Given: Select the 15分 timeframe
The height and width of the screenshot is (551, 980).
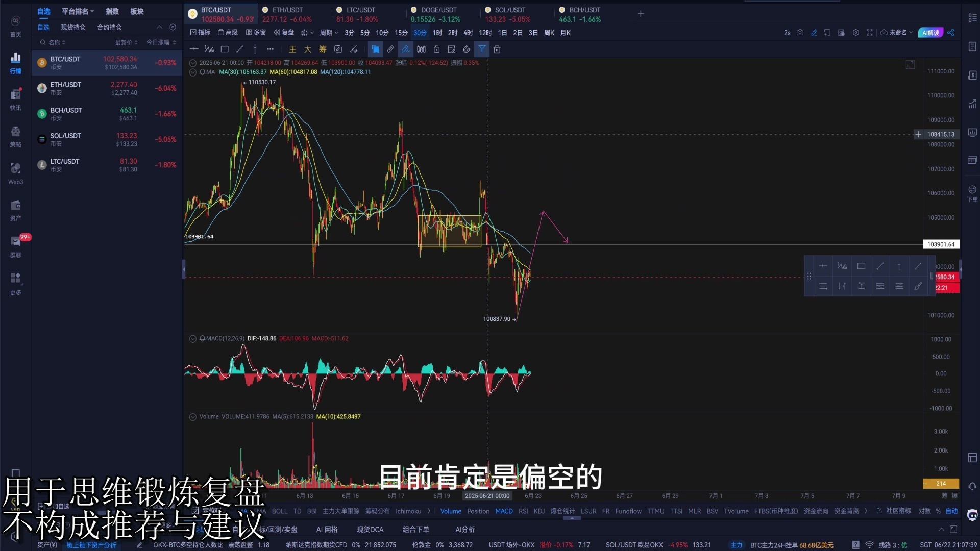Looking at the screenshot, I should pos(401,33).
